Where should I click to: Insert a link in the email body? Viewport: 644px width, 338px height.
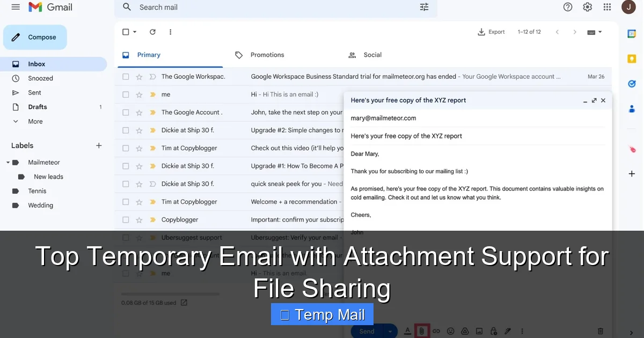coord(436,331)
